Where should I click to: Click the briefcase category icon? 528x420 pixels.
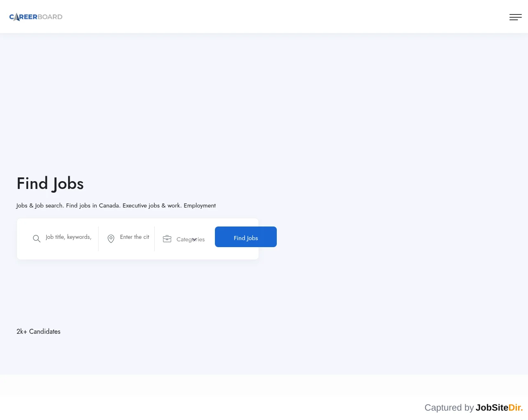(x=167, y=239)
